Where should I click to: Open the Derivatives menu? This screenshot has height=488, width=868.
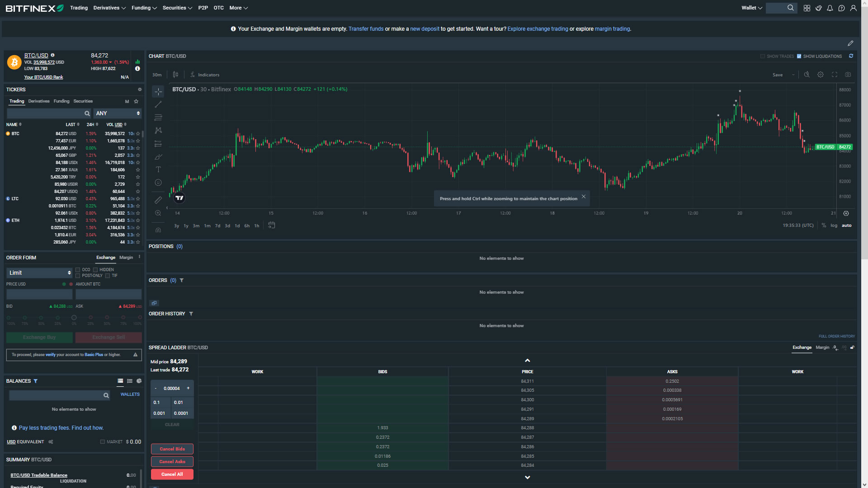109,8
